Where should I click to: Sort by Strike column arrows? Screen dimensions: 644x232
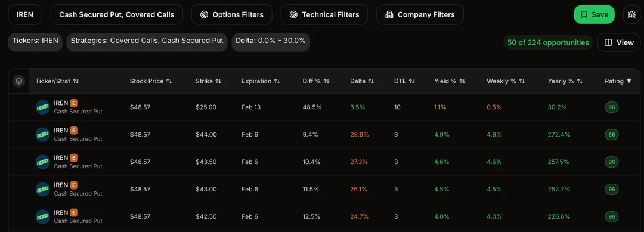218,81
